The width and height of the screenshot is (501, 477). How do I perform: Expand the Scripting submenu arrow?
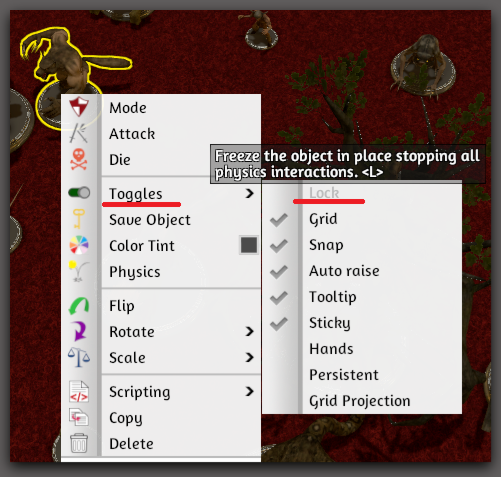250,391
